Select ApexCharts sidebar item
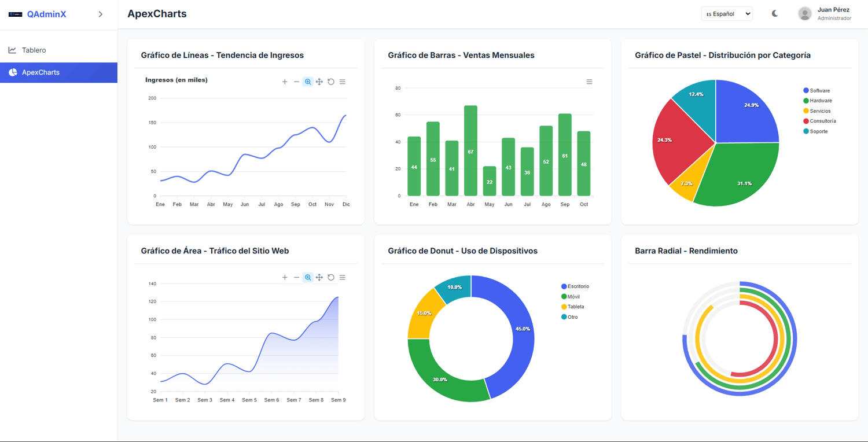Image resolution: width=868 pixels, height=442 pixels. coord(58,72)
